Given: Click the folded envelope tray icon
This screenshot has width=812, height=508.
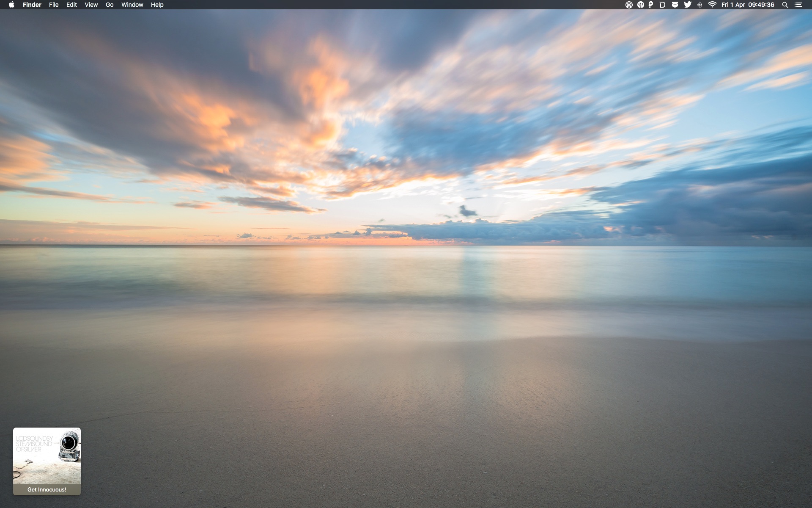Looking at the screenshot, I should 675,5.
